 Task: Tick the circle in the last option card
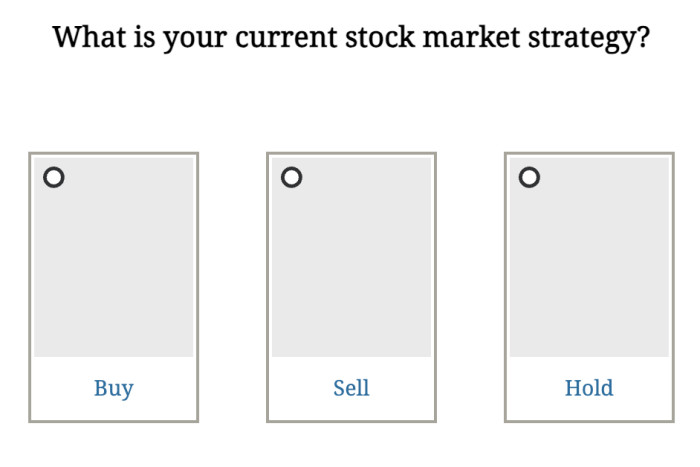pyautogui.click(x=529, y=177)
